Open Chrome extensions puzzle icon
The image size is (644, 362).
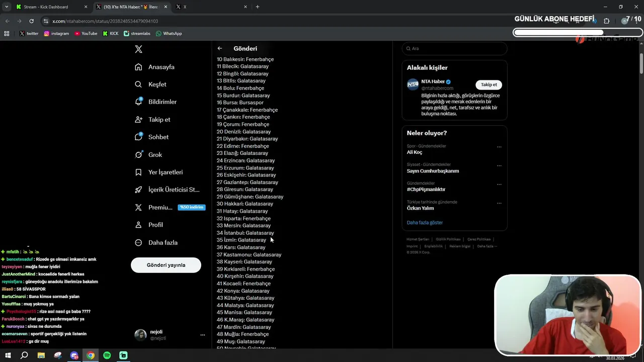click(x=606, y=21)
